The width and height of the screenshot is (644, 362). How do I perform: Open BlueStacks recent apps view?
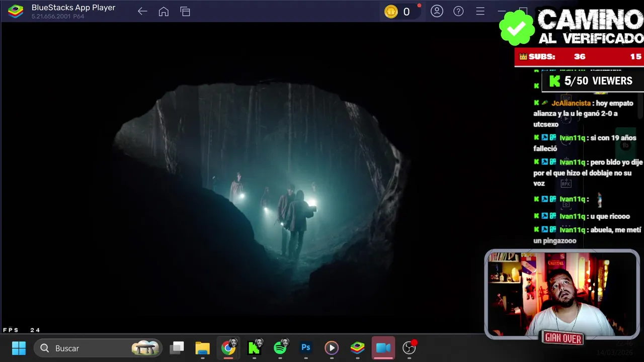(x=185, y=11)
